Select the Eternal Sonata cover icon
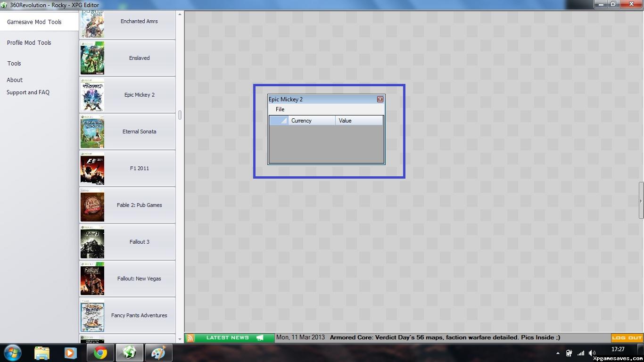The image size is (644, 362). point(92,132)
